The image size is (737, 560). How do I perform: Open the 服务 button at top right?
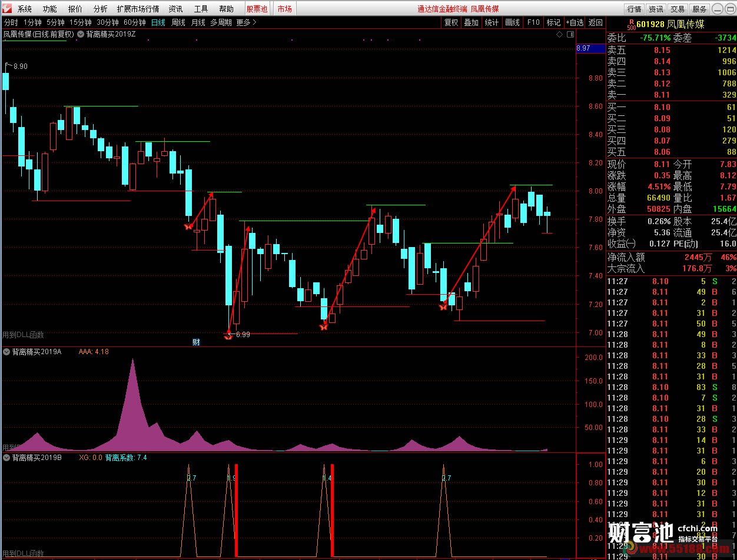pyautogui.click(x=699, y=9)
